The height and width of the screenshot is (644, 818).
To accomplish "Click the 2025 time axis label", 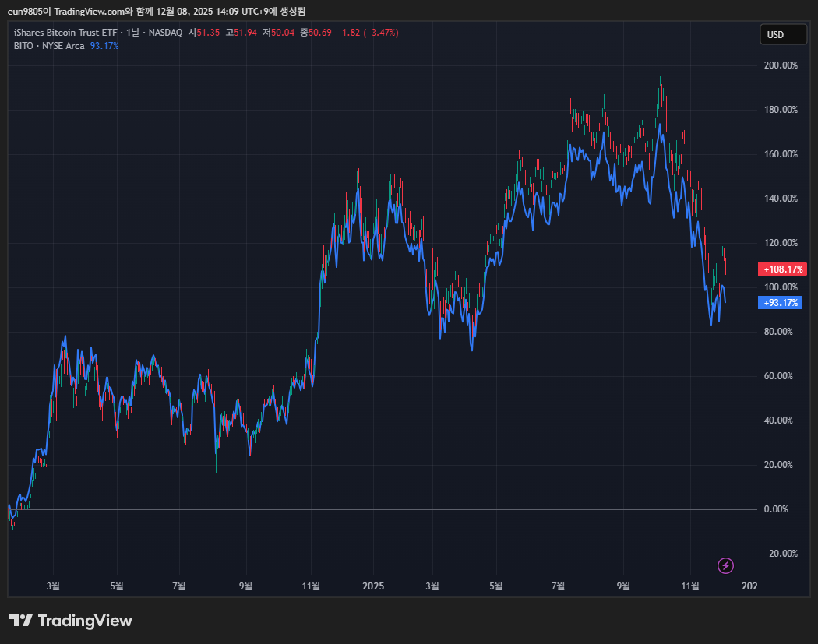I will pyautogui.click(x=373, y=586).
